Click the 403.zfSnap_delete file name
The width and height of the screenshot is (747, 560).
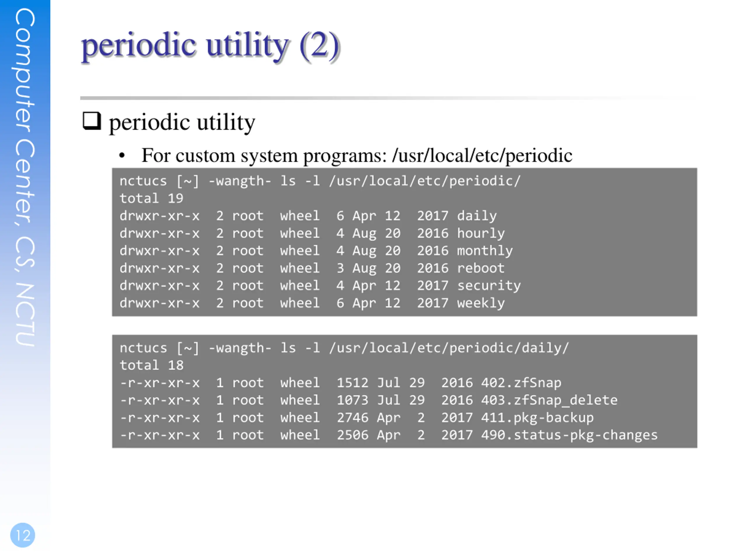[549, 400]
